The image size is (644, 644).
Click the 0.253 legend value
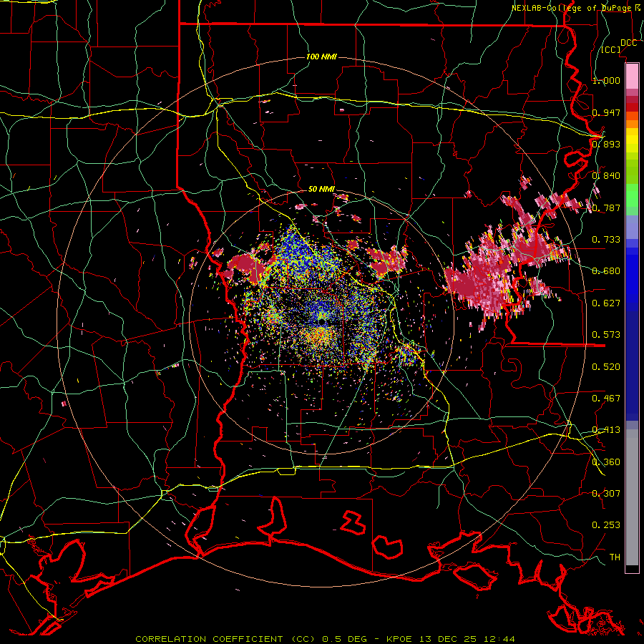coord(606,525)
